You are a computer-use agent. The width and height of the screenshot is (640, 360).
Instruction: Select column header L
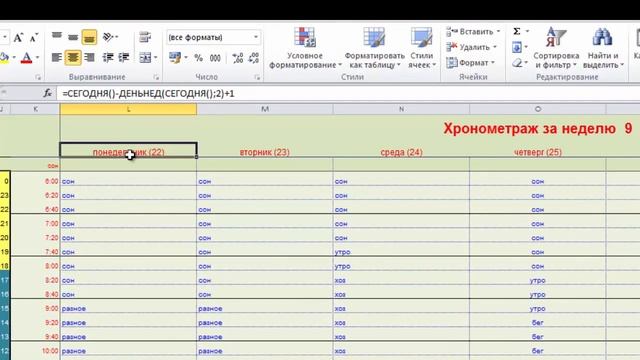tap(129, 109)
